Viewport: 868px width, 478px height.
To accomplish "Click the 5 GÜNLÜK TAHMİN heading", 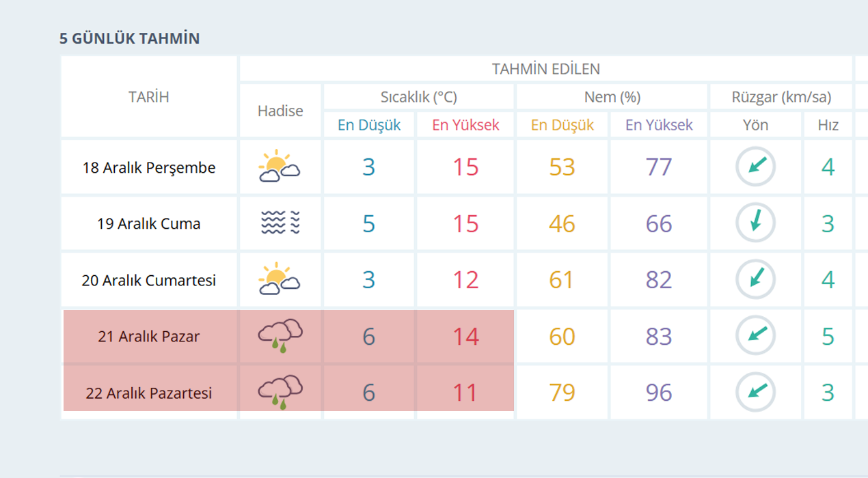I will 130,38.
